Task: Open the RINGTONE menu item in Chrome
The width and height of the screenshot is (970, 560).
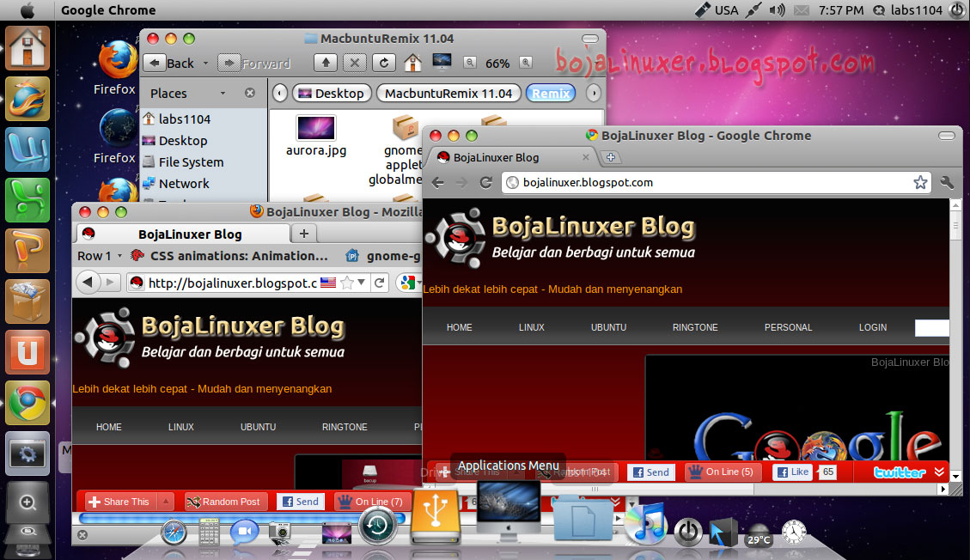Action: (x=695, y=327)
